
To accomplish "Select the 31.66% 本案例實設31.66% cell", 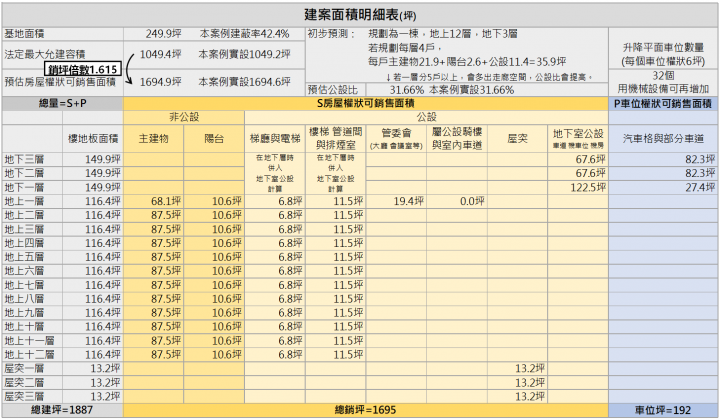I will point(451,90).
